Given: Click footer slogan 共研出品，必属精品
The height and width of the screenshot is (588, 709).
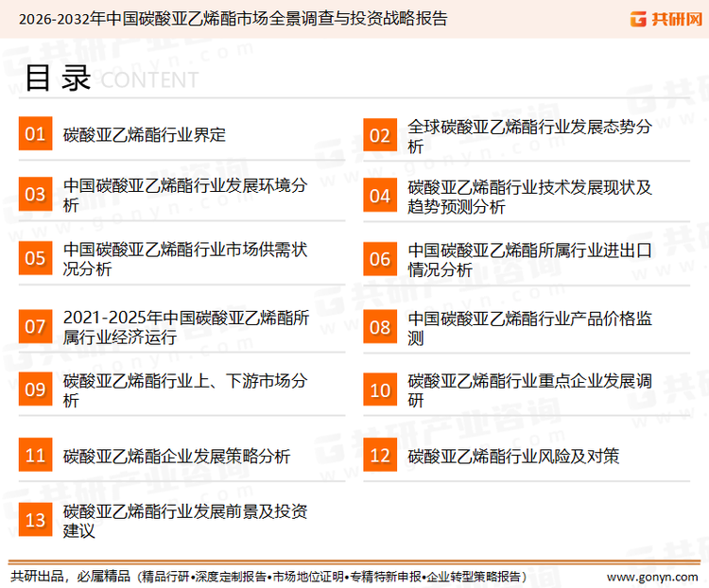Looking at the screenshot, I should [71, 577].
